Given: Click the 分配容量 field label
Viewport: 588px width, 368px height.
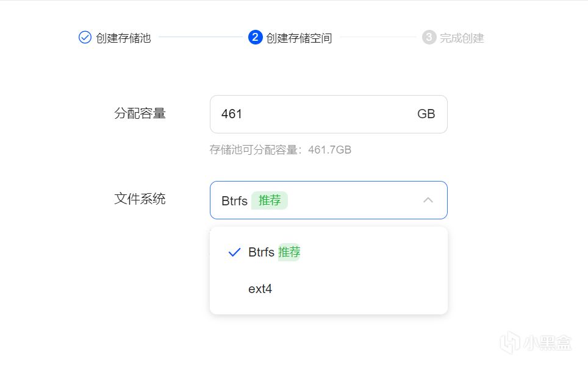Looking at the screenshot, I should click(140, 113).
